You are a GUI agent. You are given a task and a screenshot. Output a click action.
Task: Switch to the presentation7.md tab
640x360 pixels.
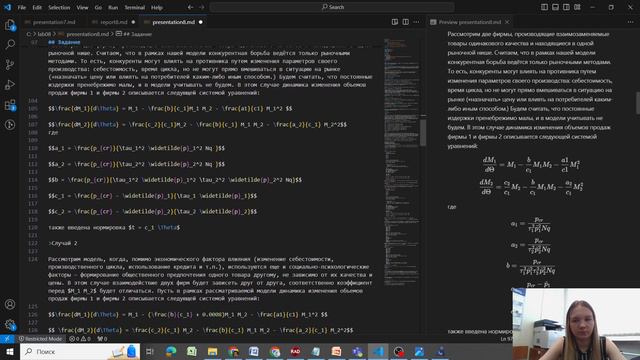53,22
